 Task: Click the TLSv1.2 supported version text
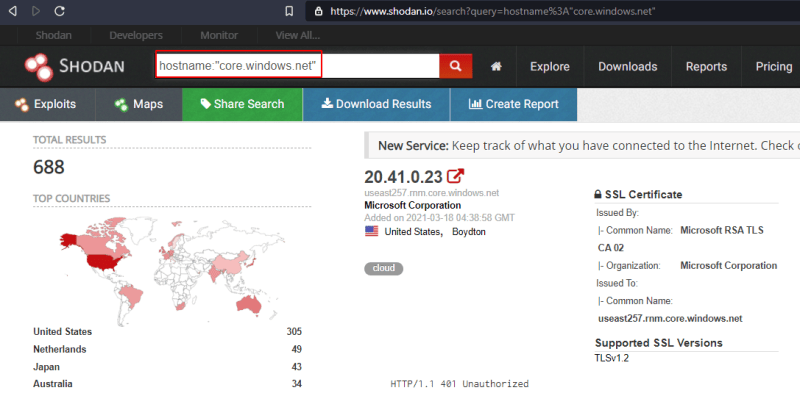(612, 358)
